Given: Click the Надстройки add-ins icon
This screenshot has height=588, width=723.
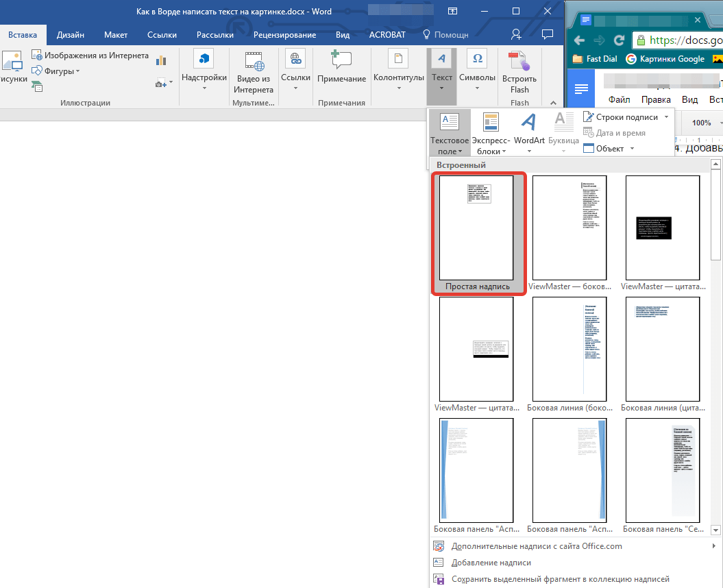Looking at the screenshot, I should point(204,60).
